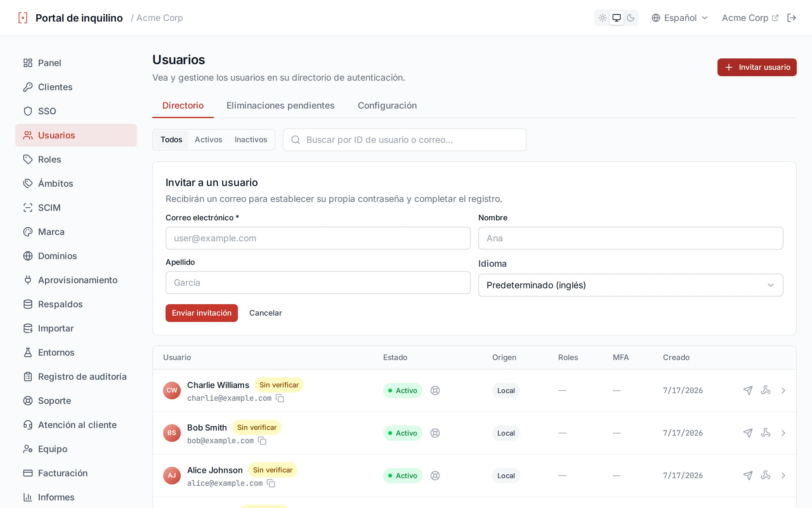This screenshot has width=812, height=508.
Task: Click the Entornos flask icon
Action: [x=28, y=352]
